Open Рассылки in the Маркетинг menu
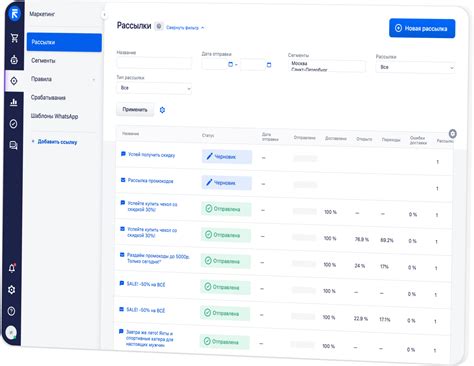This screenshot has height=366, width=474. point(64,42)
